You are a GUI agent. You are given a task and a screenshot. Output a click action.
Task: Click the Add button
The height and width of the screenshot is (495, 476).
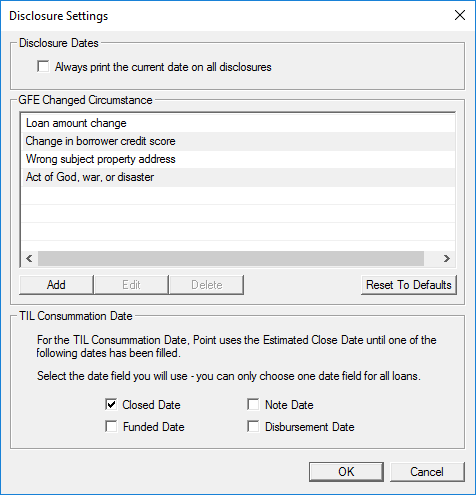[x=56, y=285]
